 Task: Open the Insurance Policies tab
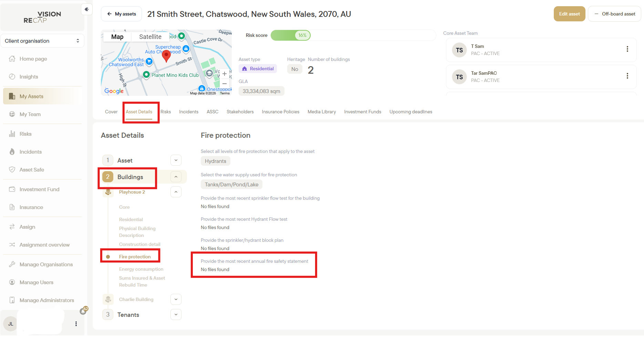[x=281, y=112]
